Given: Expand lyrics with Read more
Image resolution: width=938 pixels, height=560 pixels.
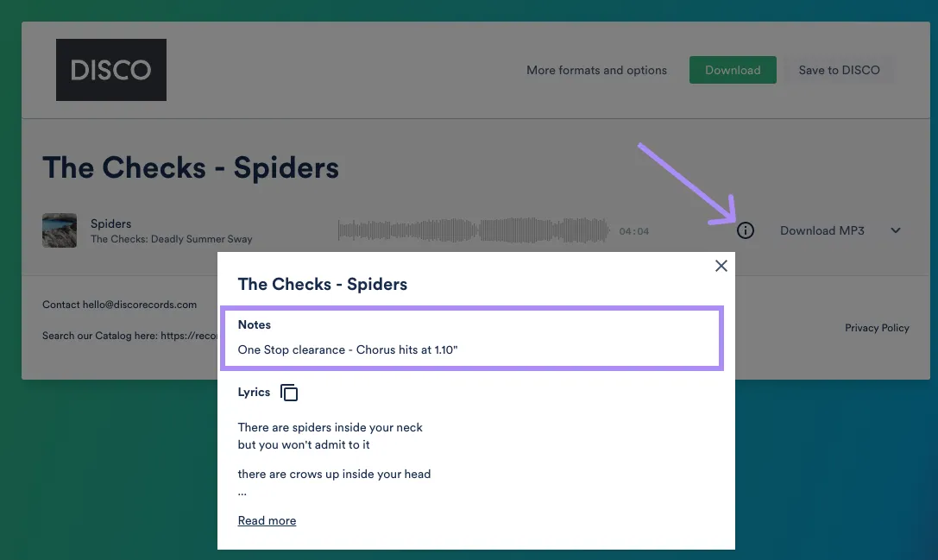Looking at the screenshot, I should [267, 521].
